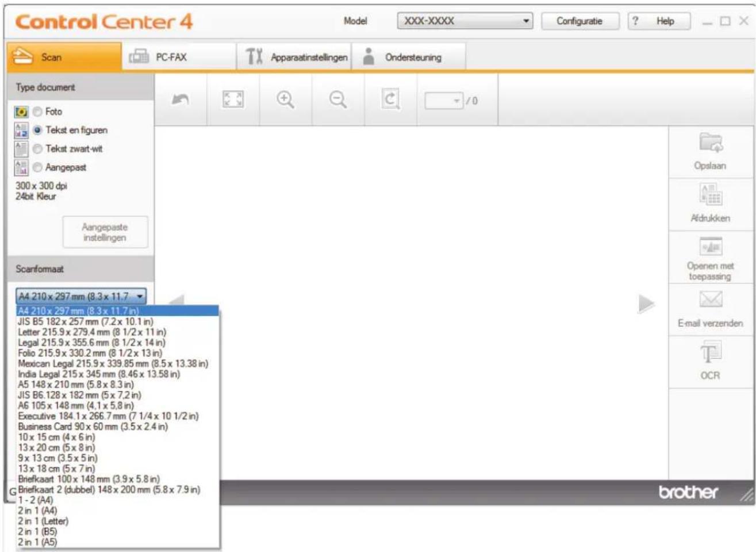Collapse the Scanformaat dropdown list
The height and width of the screenshot is (552, 756).
pyautogui.click(x=81, y=296)
